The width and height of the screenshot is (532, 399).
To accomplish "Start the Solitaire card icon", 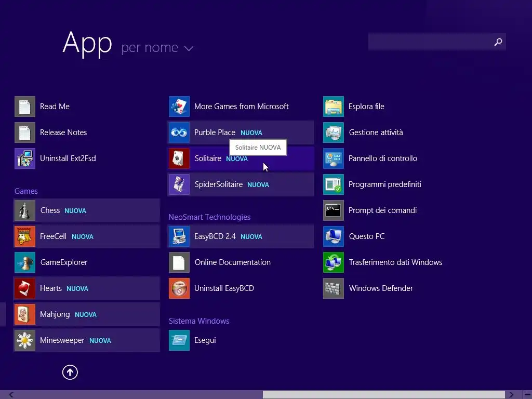I will click(179, 158).
